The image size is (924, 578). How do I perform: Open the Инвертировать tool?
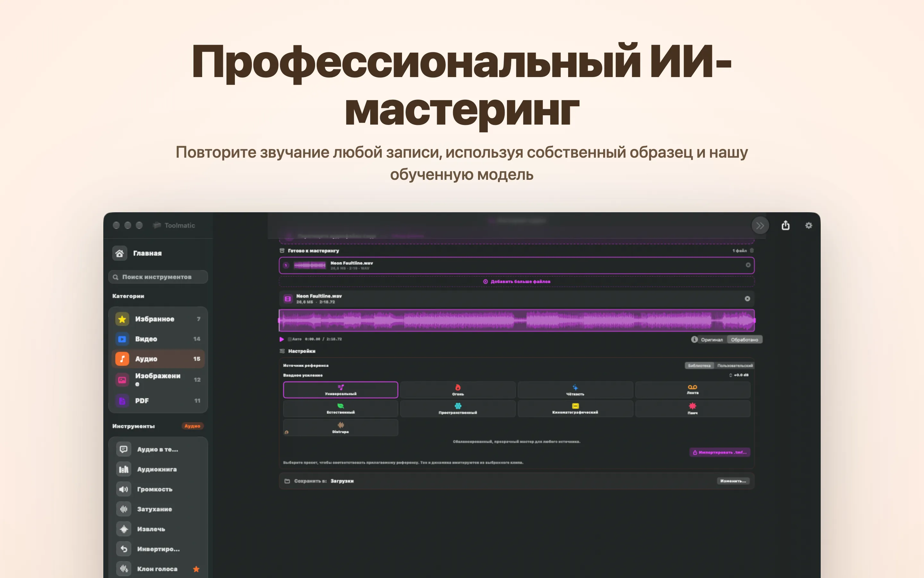coord(158,548)
